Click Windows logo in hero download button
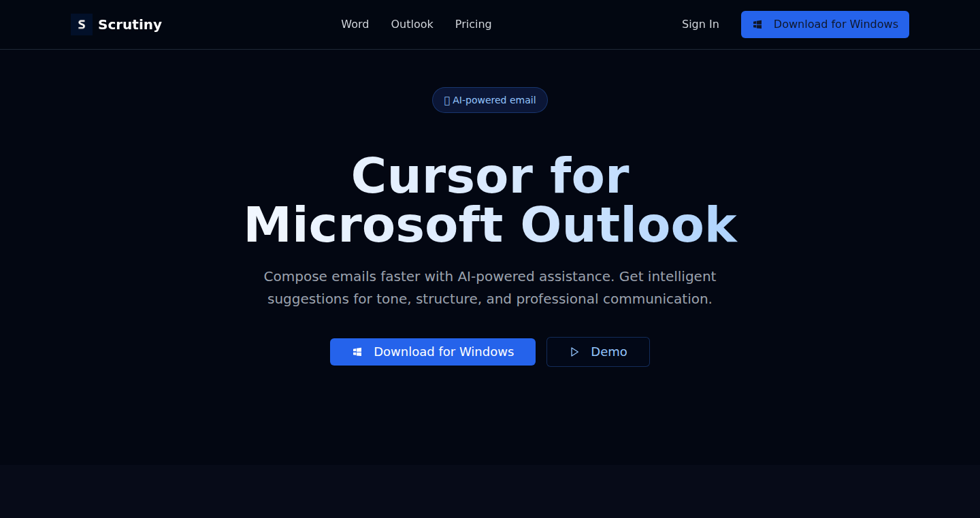Viewport: 980px width, 518px height. point(357,352)
